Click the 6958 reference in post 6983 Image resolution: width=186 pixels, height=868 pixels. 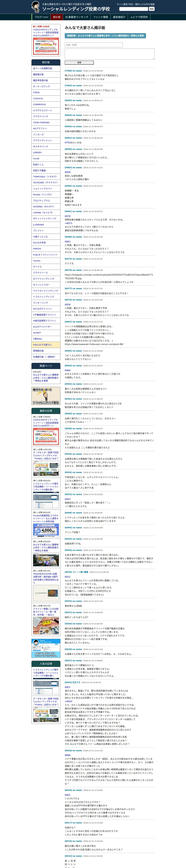pos(68,172)
